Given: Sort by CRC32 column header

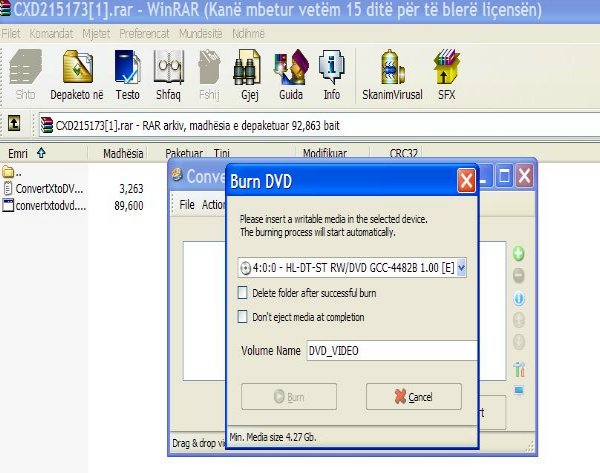Looking at the screenshot, I should (x=396, y=153).
